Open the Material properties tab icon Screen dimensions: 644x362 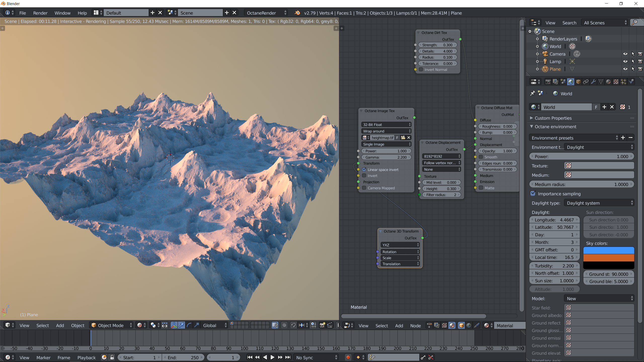[x=608, y=82]
